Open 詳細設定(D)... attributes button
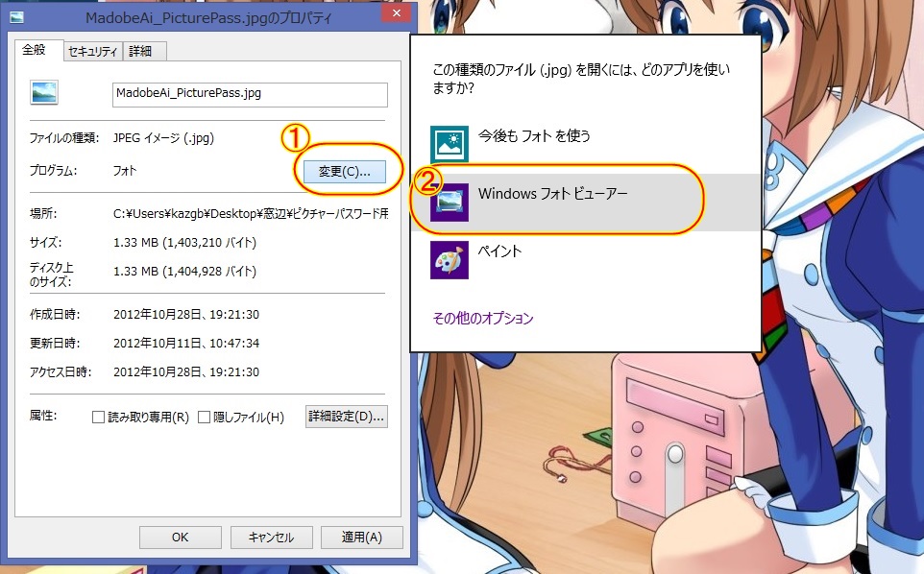This screenshot has width=924, height=574. (x=347, y=417)
